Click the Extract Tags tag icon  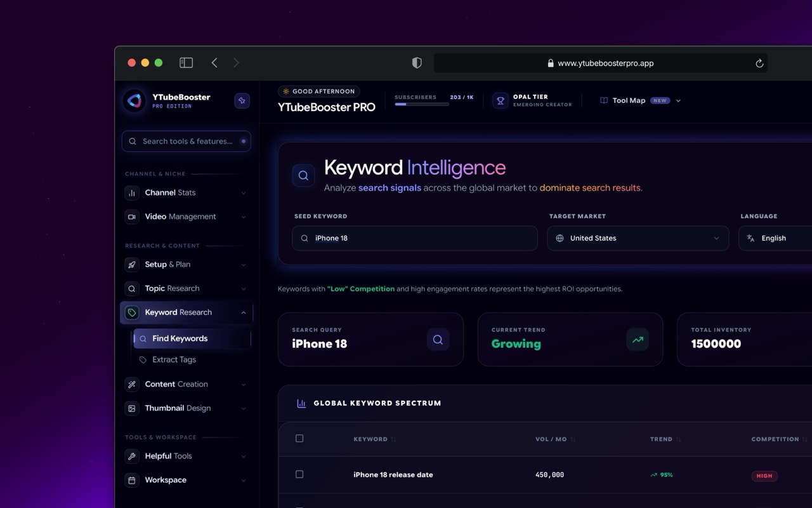click(143, 359)
